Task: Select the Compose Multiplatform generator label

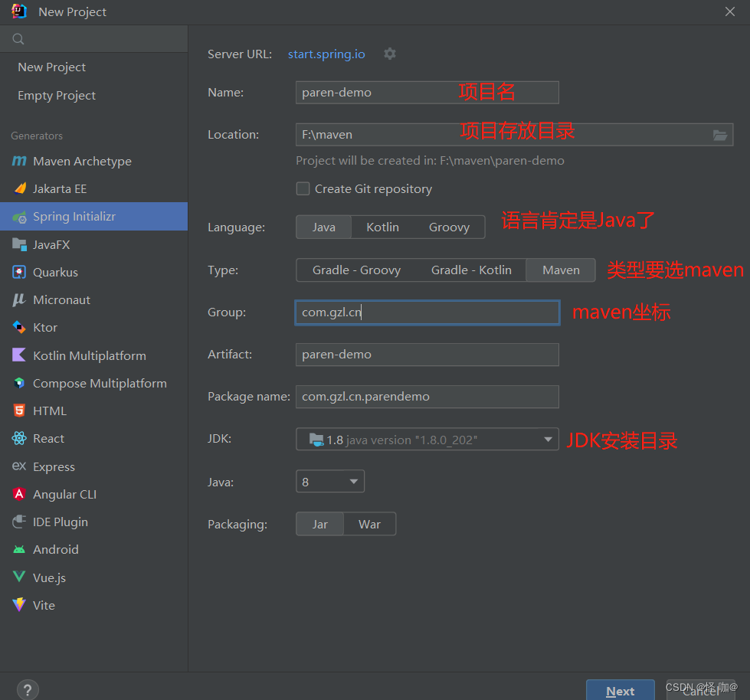Action: click(100, 383)
